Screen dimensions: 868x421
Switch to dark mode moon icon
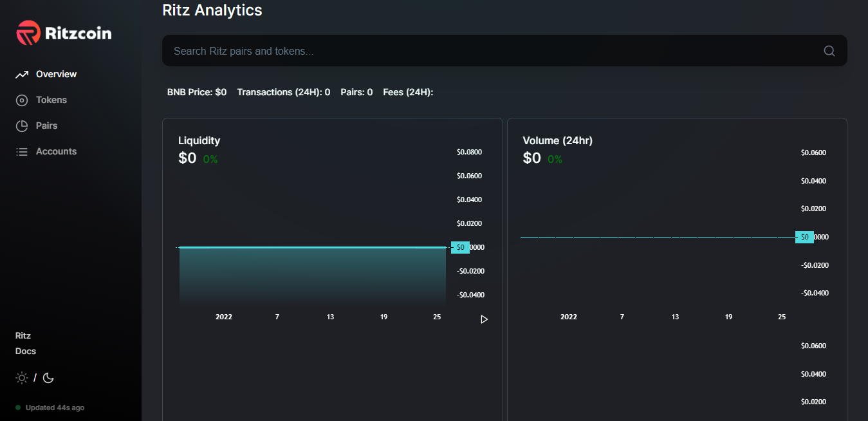coord(48,378)
